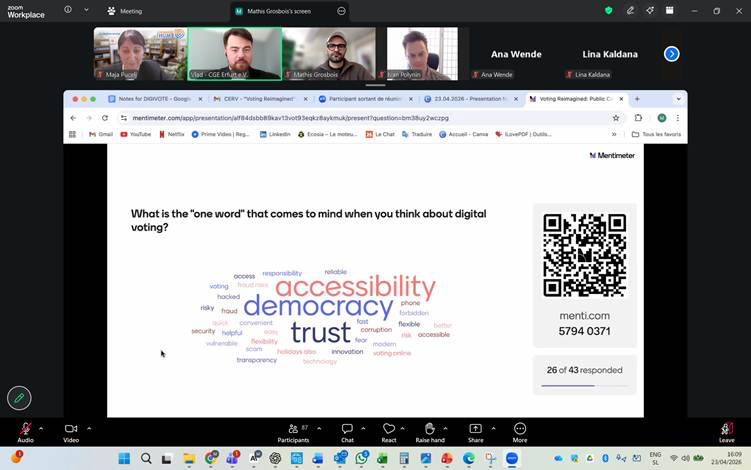Open the green security shield icon
Screen dimensions: 751x470
coord(608,11)
